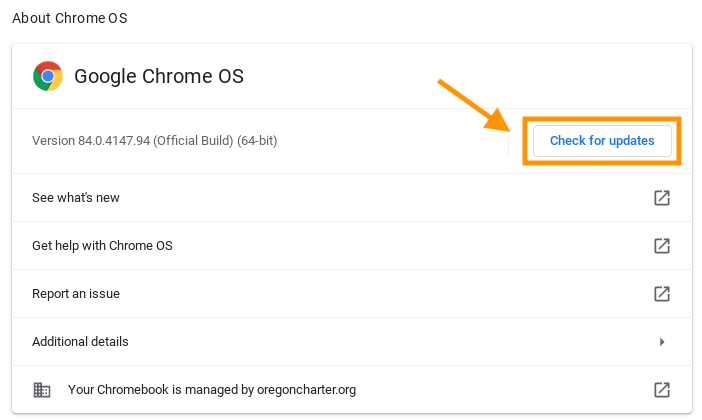This screenshot has height=420, width=702.
Task: Click the (64-bit) label text
Action: [257, 141]
